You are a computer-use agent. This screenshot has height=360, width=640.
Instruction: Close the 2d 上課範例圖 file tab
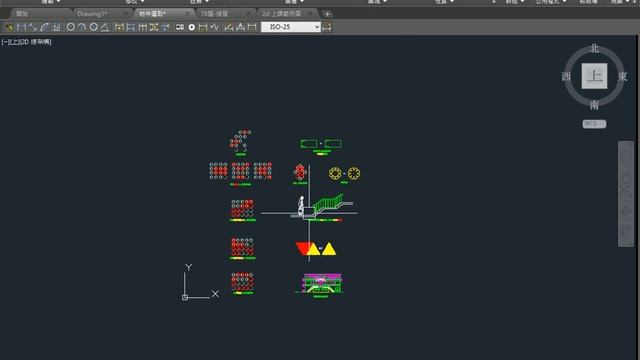310,14
